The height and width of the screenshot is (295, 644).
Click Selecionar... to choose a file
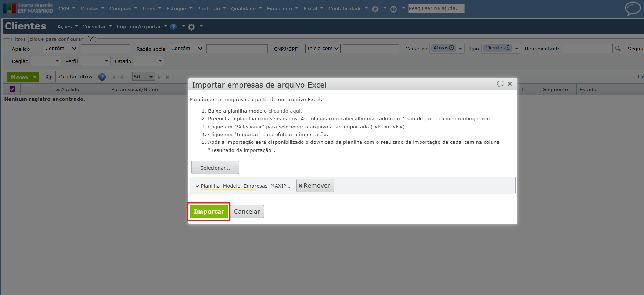(x=215, y=167)
